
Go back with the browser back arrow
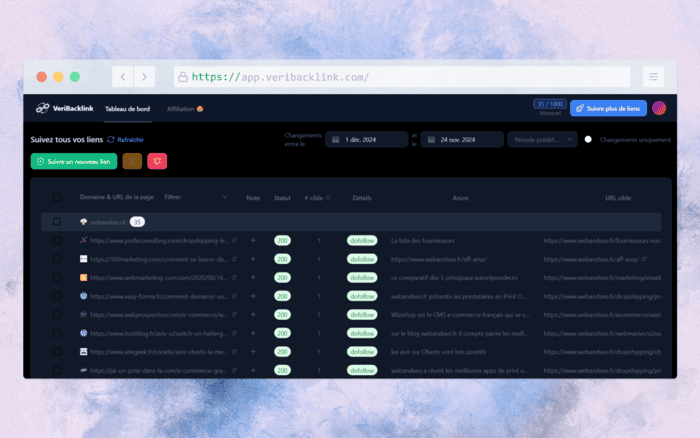(123, 77)
